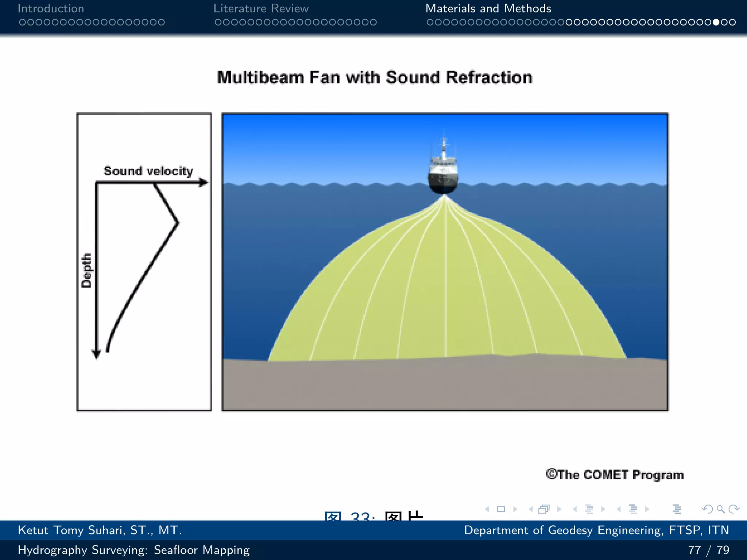Image resolution: width=747 pixels, height=560 pixels.
Task: Open the Literature Review section
Action: (x=261, y=8)
